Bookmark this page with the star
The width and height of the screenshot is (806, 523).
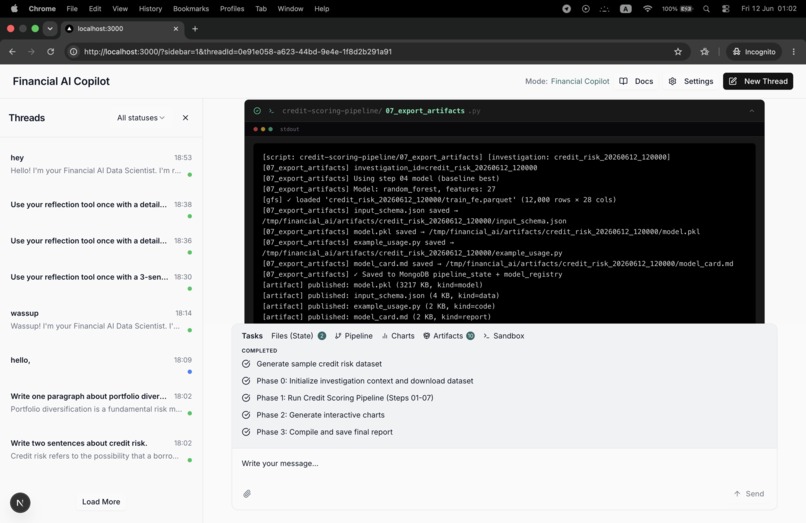point(678,51)
